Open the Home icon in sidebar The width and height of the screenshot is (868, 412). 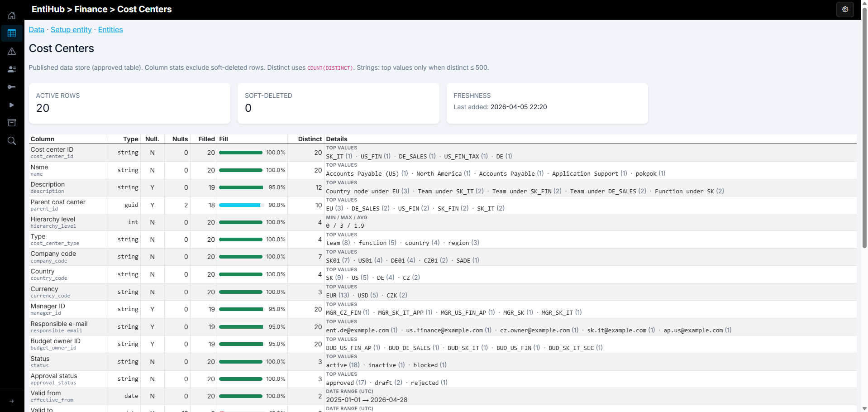12,15
